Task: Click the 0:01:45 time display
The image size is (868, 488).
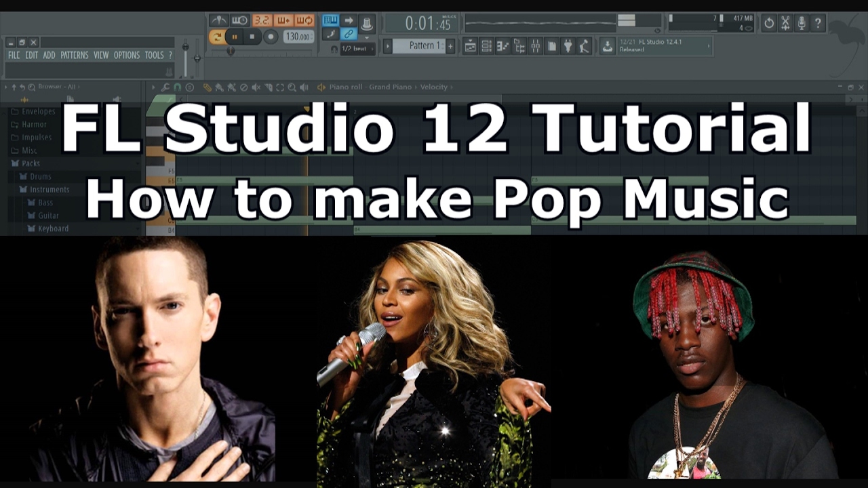Action: [422, 23]
